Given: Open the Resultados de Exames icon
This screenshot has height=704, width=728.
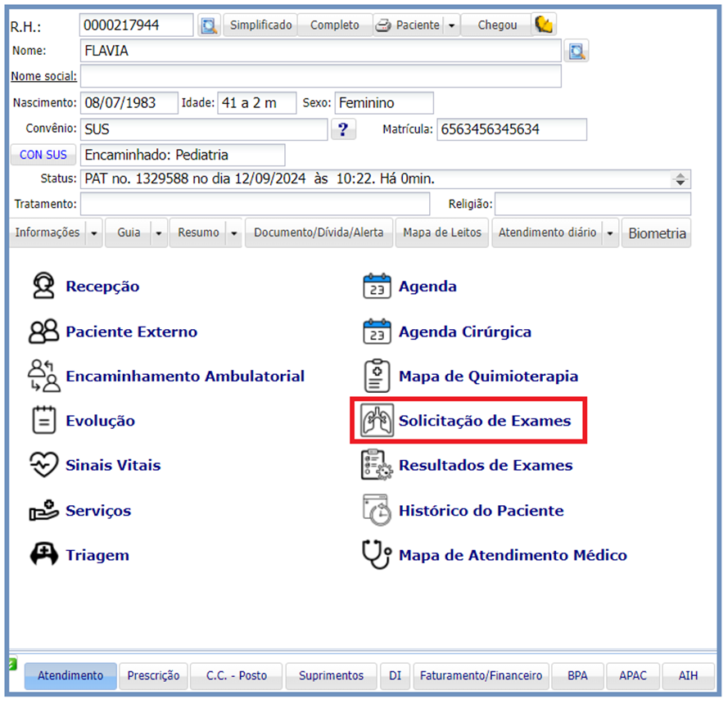Looking at the screenshot, I should [x=377, y=464].
